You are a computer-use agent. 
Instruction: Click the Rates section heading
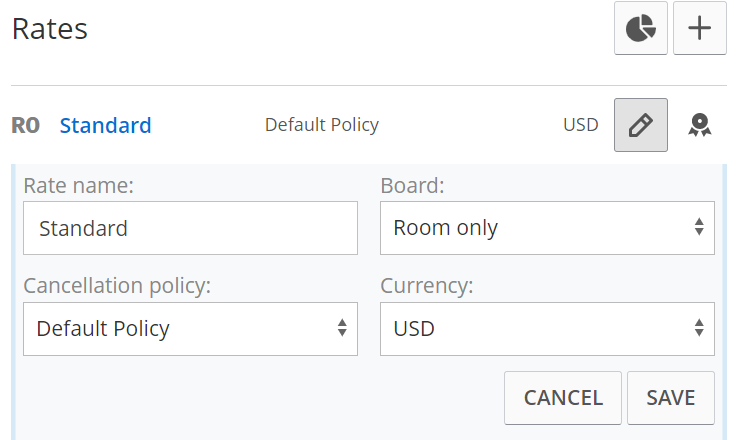tap(50, 29)
